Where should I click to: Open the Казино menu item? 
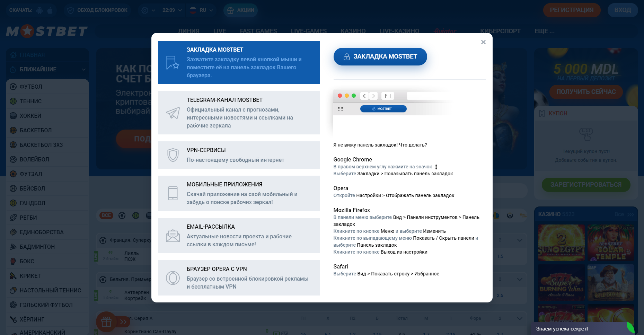click(x=353, y=31)
